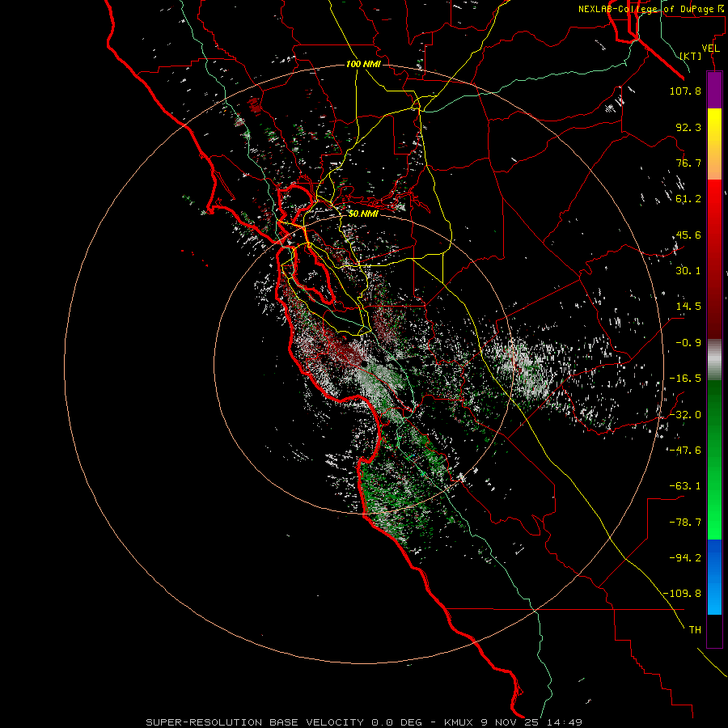This screenshot has height=728, width=728.
Task: Select the -109.8 velocity scale value
Action: pyautogui.click(x=682, y=594)
